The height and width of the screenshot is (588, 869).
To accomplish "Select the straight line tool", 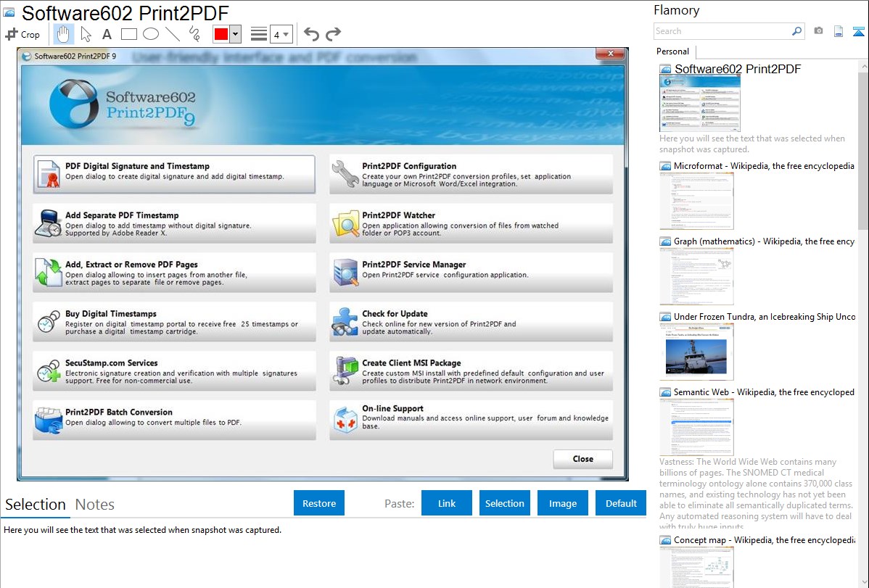I will click(x=173, y=34).
